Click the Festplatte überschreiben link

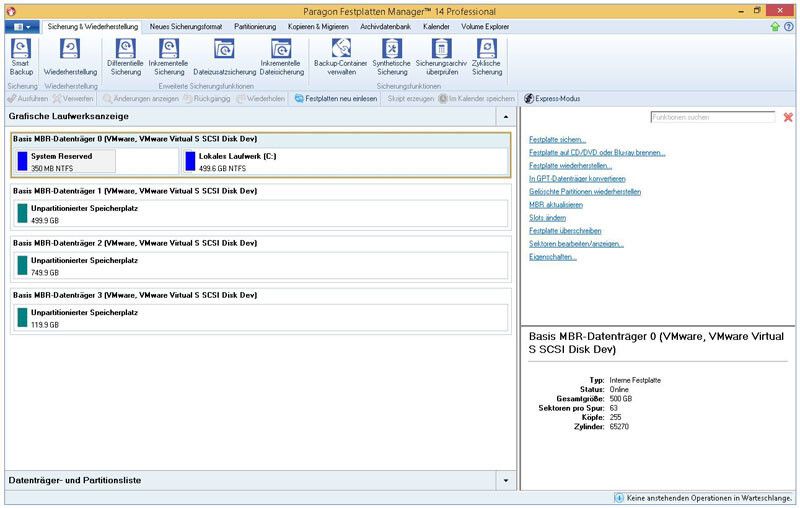[x=565, y=231]
